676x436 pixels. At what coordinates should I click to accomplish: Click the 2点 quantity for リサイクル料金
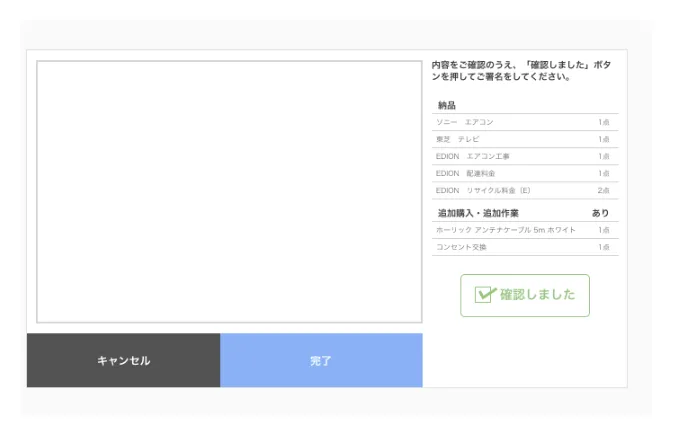coord(604,190)
